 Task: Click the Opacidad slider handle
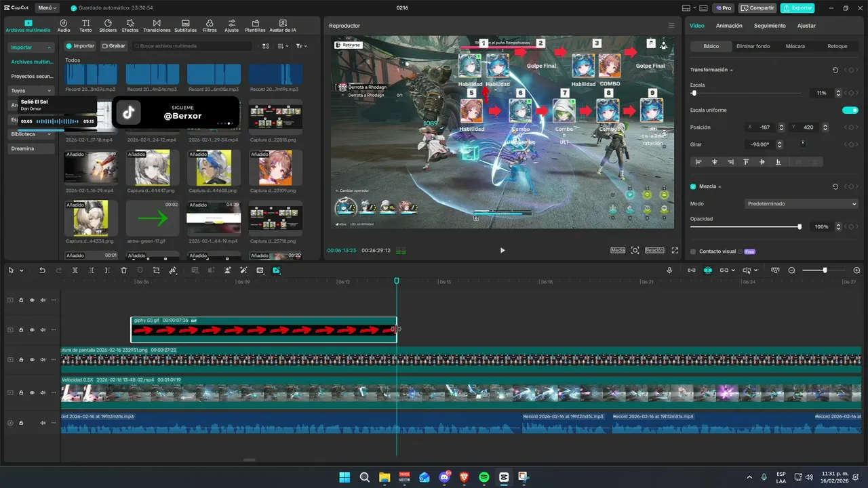[x=800, y=227]
